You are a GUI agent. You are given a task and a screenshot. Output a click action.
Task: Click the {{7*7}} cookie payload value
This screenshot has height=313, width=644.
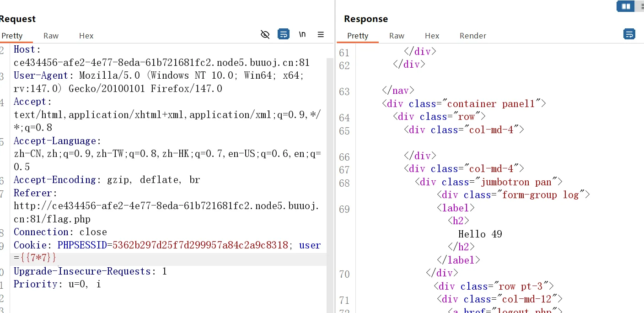38,258
